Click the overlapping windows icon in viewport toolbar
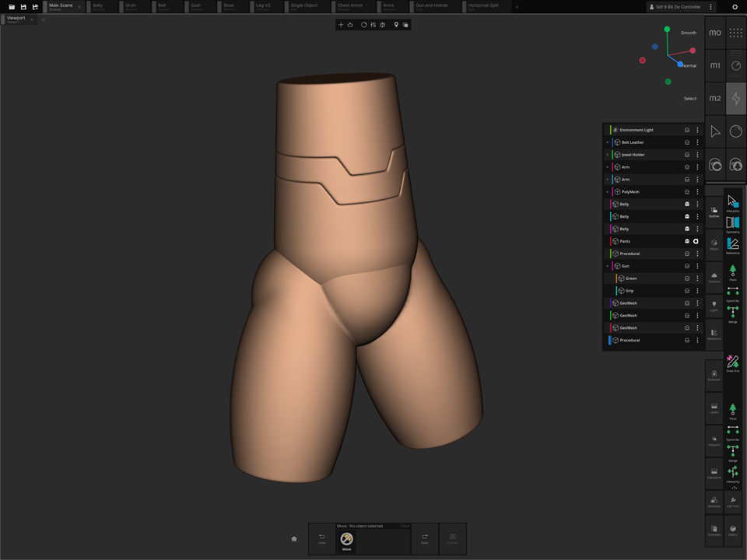This screenshot has height=560, width=747. pos(405,25)
